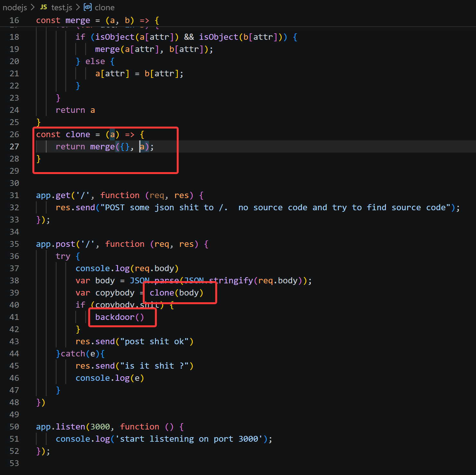
Task: Click 'catch(e)' on line 44
Action: pos(80,354)
